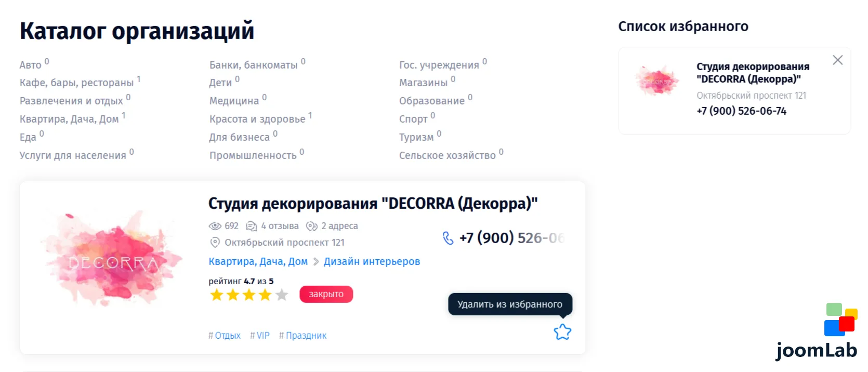Select the fourth rating star
Image resolution: width=868 pixels, height=372 pixels.
[265, 295]
